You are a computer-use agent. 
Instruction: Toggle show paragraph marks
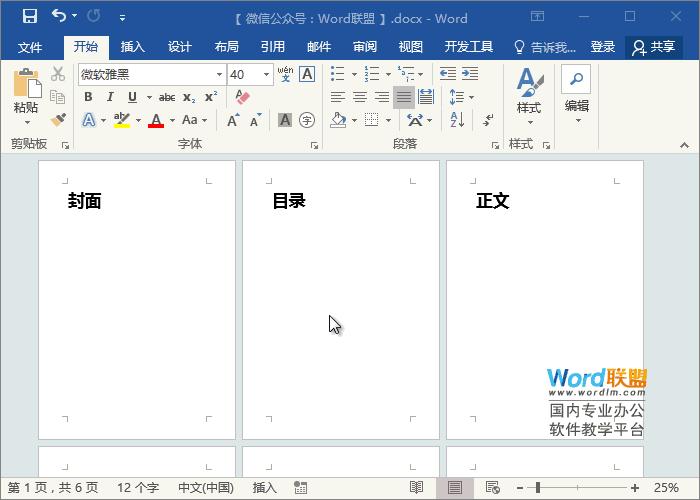489,120
